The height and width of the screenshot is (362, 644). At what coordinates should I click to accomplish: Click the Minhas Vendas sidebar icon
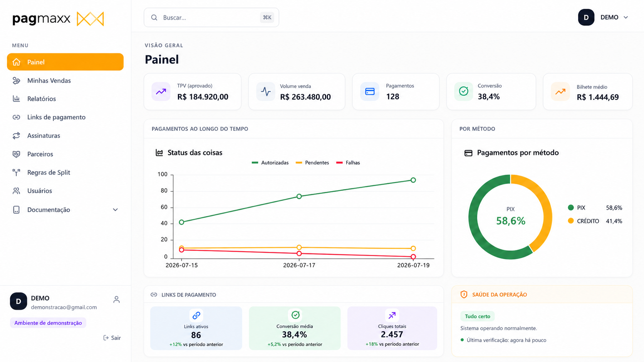pos(16,80)
